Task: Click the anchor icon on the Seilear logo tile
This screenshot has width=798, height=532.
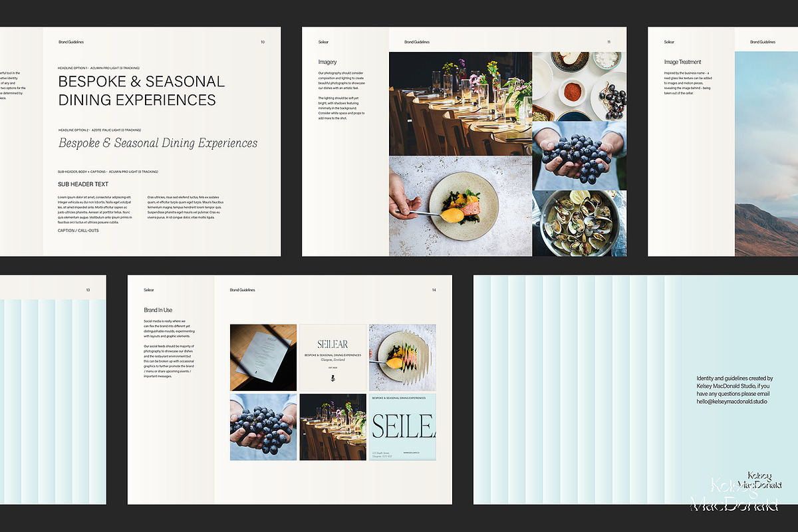Action: [x=333, y=378]
